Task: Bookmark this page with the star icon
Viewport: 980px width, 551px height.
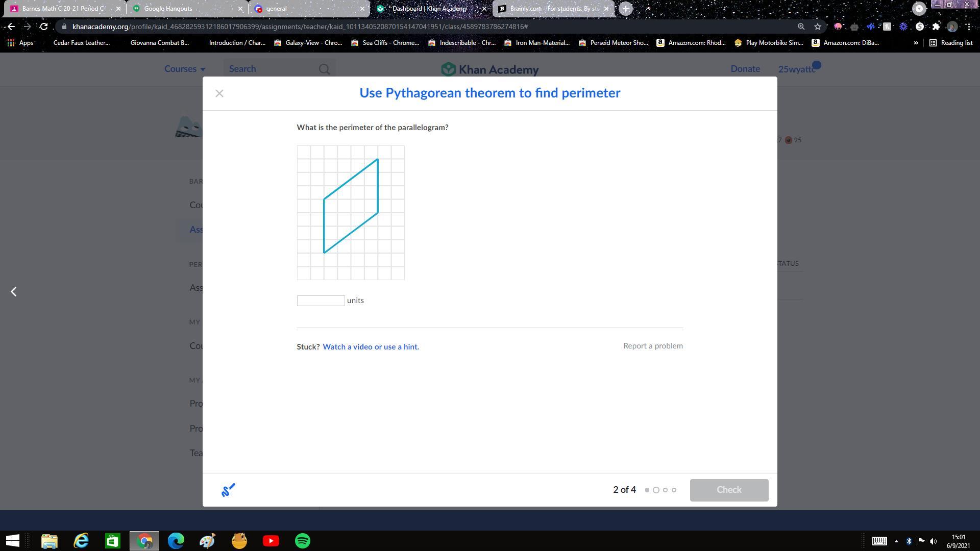Action: coord(818,27)
